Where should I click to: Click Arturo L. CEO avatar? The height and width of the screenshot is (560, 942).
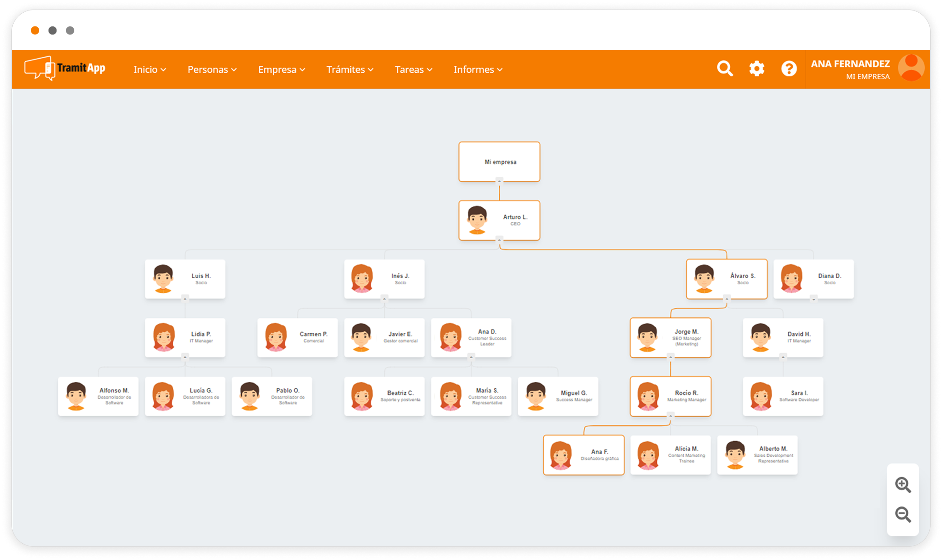[x=477, y=220]
